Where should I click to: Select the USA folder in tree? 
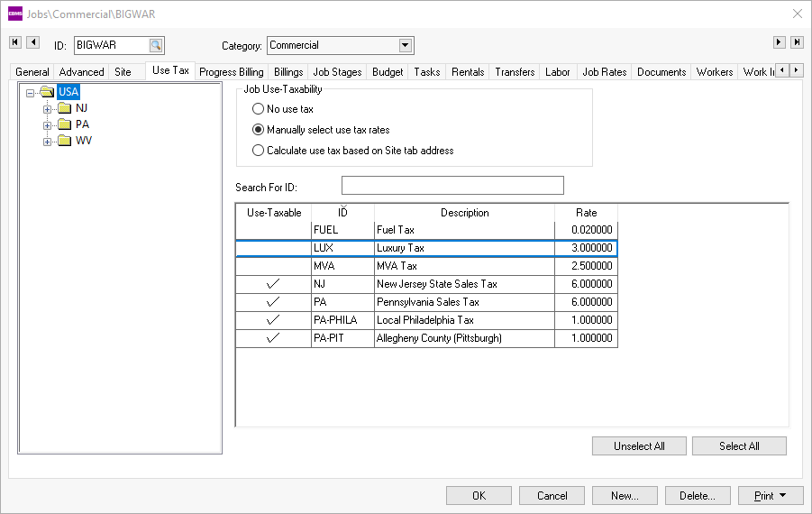click(x=68, y=92)
